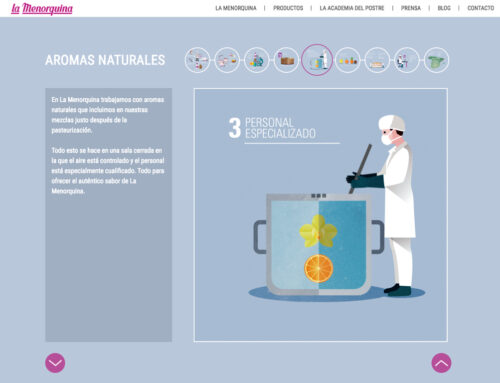The image size is (500, 383).
Task: Click the pink down-arrow button
Action: (x=55, y=363)
